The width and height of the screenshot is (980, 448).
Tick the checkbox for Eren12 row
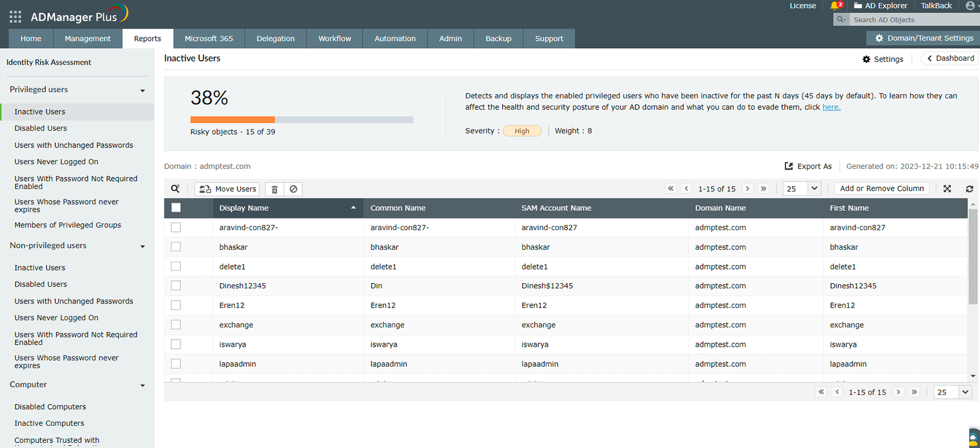176,305
